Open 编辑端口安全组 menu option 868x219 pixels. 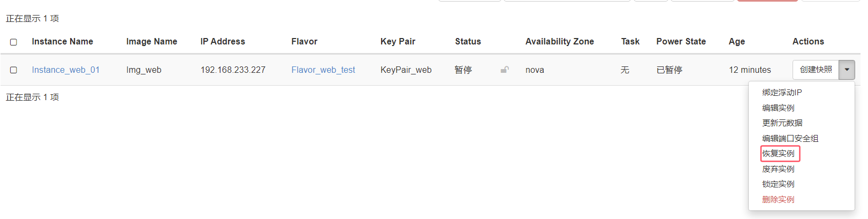[x=790, y=138]
